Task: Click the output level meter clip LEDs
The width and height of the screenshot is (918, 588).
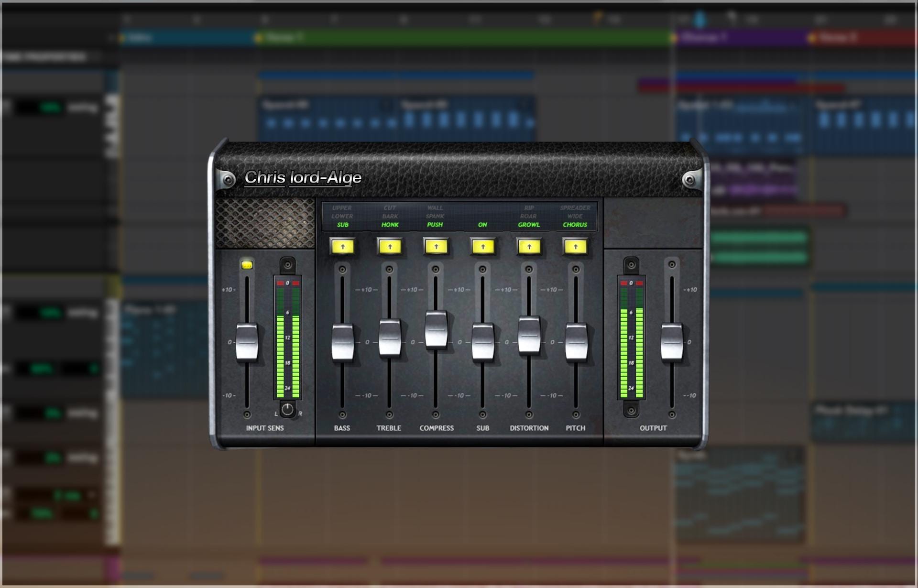Action: pyautogui.click(x=631, y=283)
